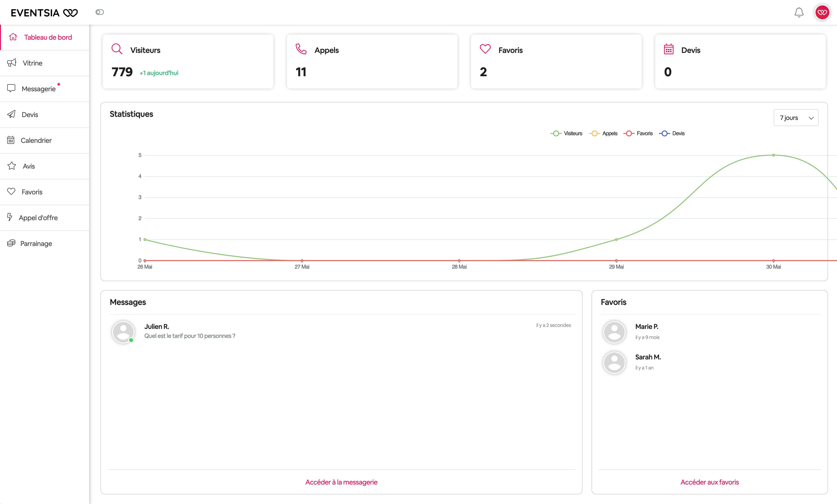This screenshot has height=504, width=837.
Task: Click the phone icon on Appels card
Action: click(x=301, y=49)
